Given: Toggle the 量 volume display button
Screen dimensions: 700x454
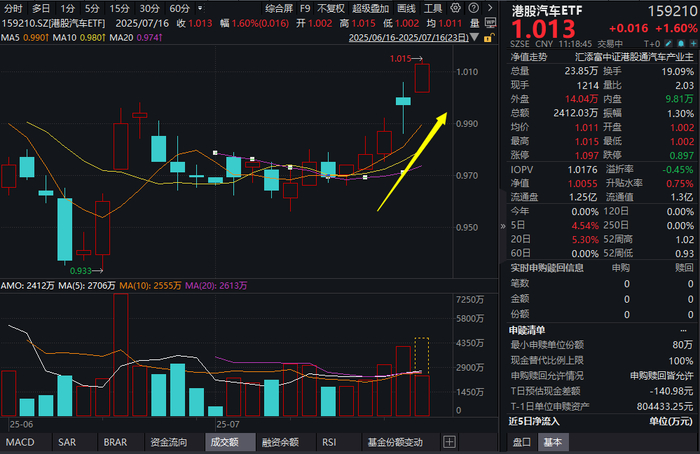Looking at the screenshot, I should [475, 23].
